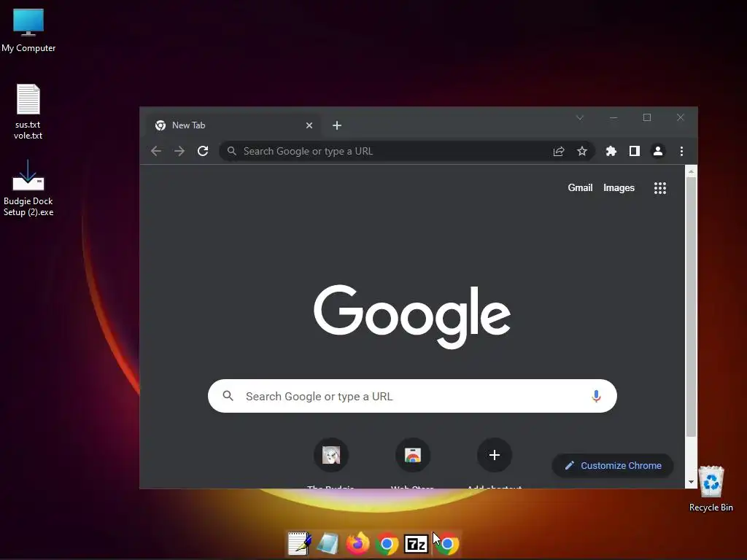
Task: Open the Extensions puzzle icon
Action: coord(611,152)
